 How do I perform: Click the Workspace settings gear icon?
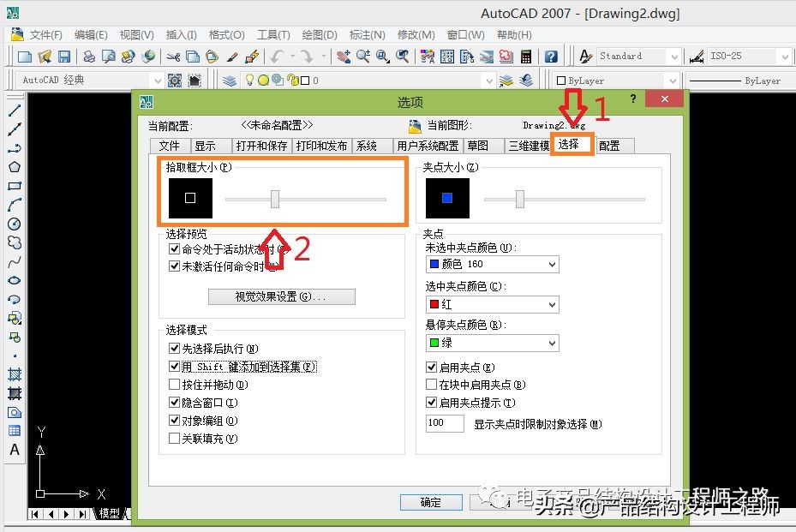click(175, 81)
